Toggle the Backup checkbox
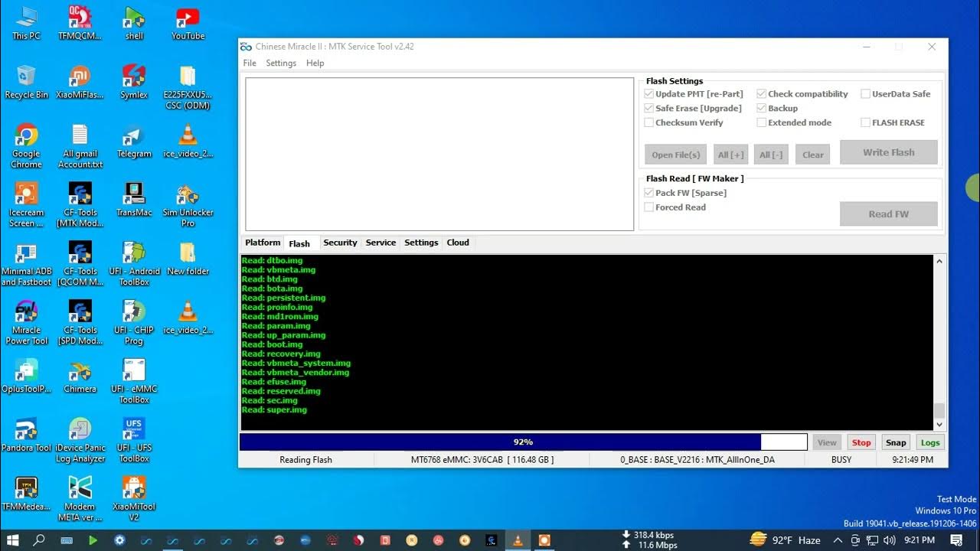Screen dimensions: 980x551 762,109
